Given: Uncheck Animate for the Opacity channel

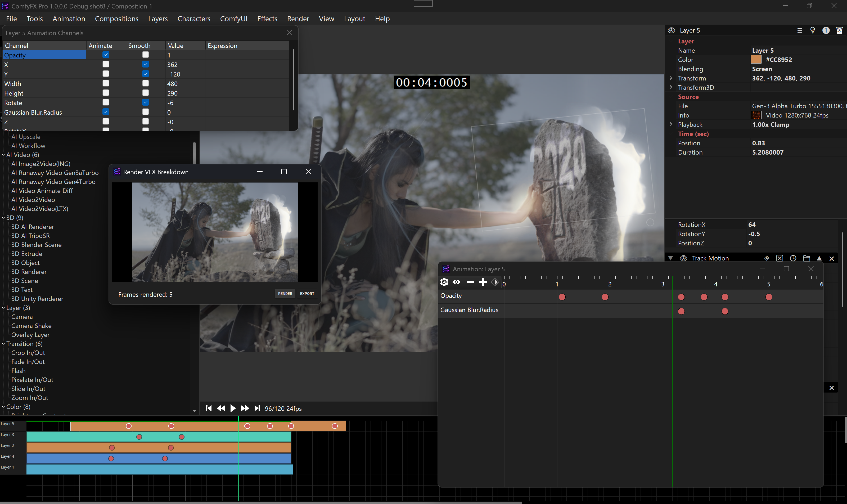Looking at the screenshot, I should click(x=106, y=55).
